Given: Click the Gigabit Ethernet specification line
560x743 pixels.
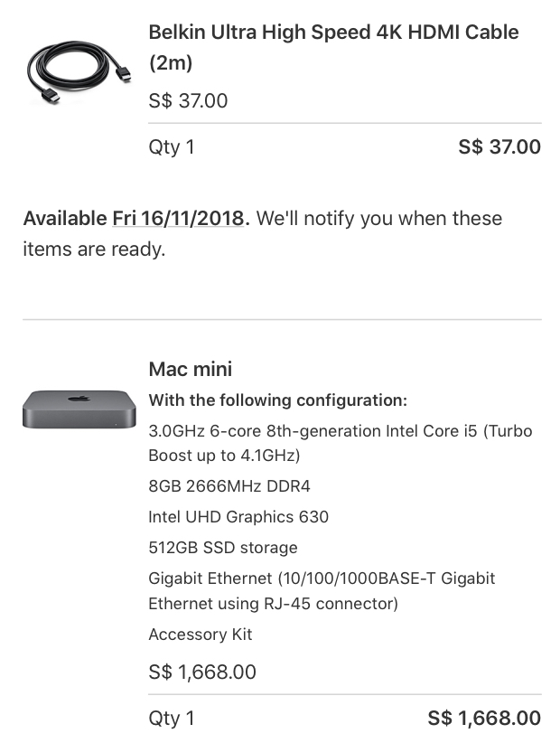Looking at the screenshot, I should (322, 591).
